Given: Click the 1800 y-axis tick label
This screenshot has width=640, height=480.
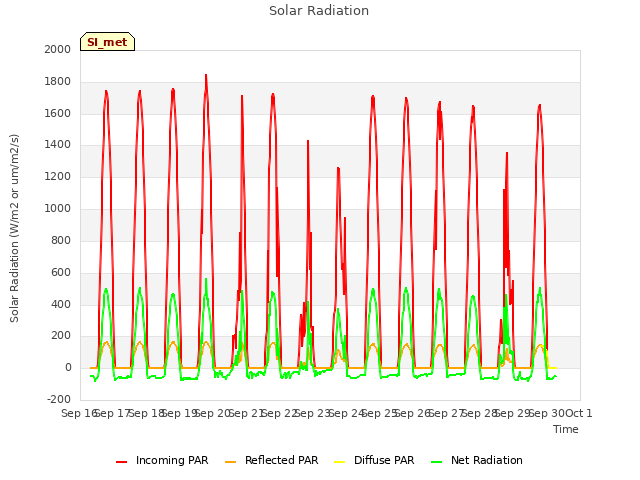Looking at the screenshot, I should point(58,82).
